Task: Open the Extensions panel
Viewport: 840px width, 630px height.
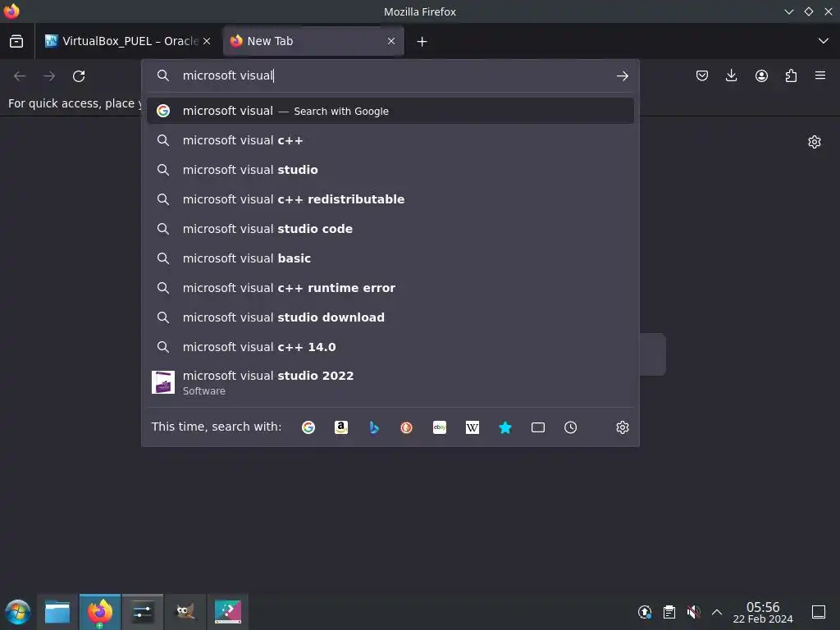Action: tap(791, 75)
